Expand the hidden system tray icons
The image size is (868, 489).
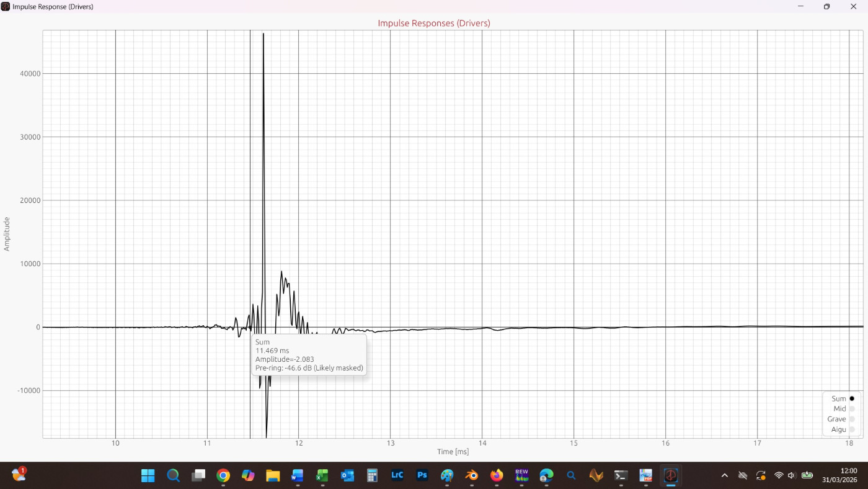click(x=724, y=475)
